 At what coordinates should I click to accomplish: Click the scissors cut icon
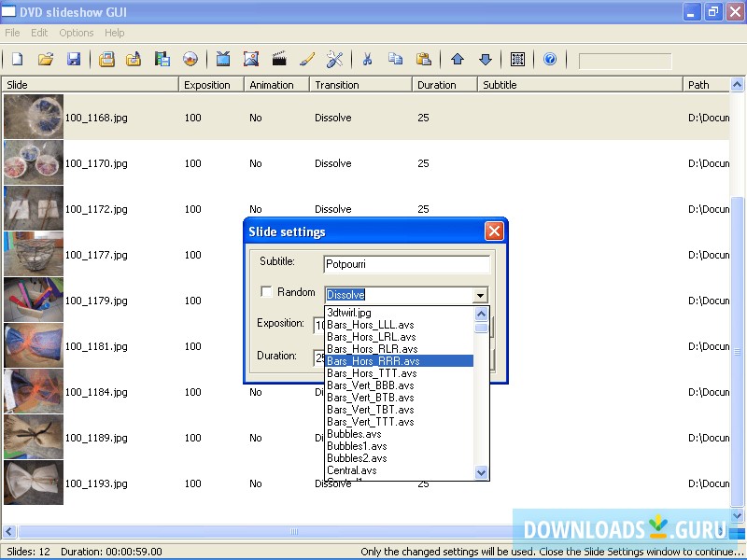pos(367,60)
